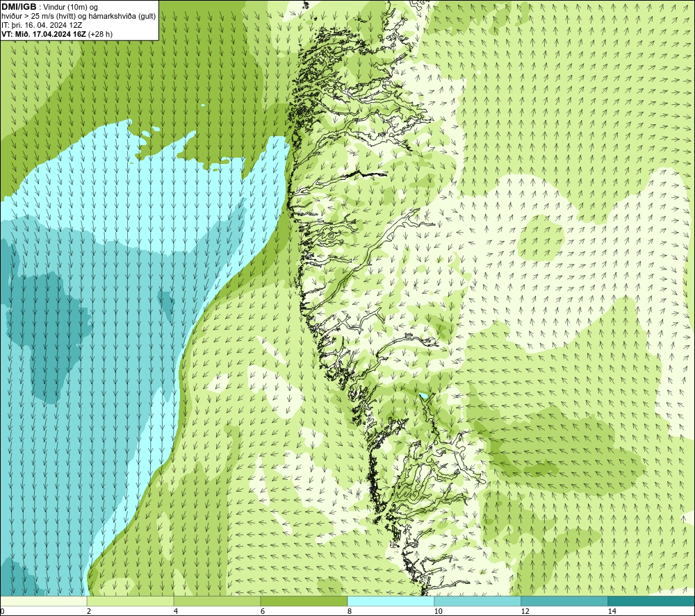
Task: Select the 8–10 m/s light cyan legend swatch
Action: click(x=391, y=601)
